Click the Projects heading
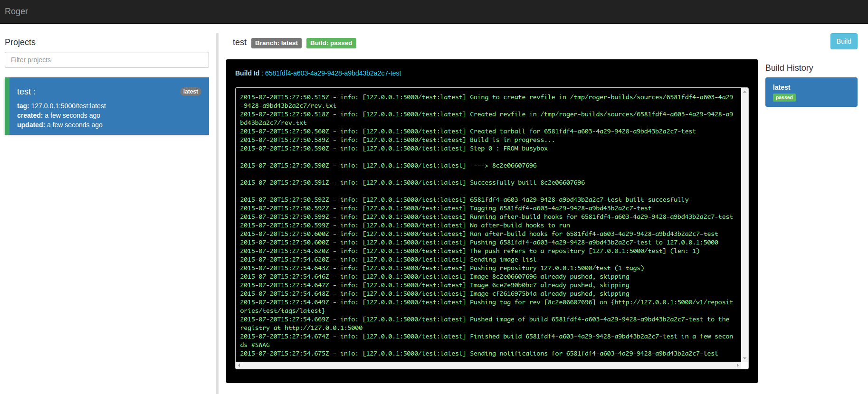Screen dimensions: 868x394 [x=20, y=42]
